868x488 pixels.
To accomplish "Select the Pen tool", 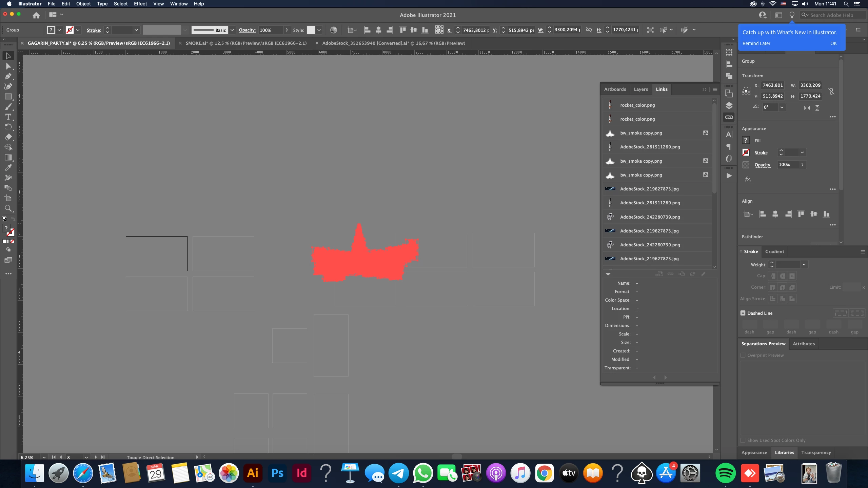I will click(x=8, y=76).
